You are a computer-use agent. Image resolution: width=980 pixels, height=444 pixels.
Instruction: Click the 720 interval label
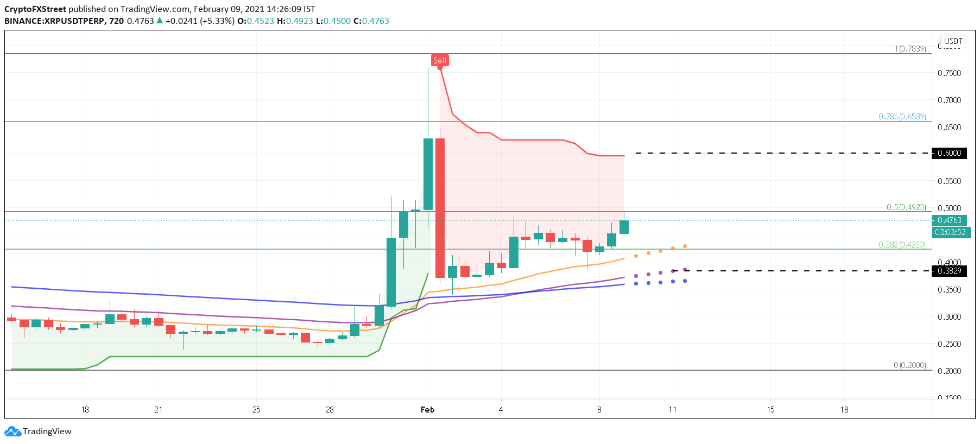(116, 21)
